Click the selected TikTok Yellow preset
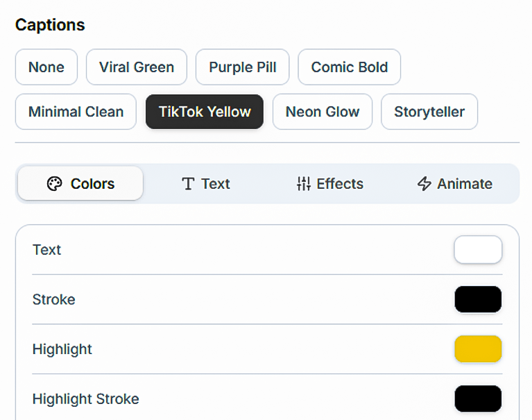Screen dimensions: 532x420 tap(205, 112)
